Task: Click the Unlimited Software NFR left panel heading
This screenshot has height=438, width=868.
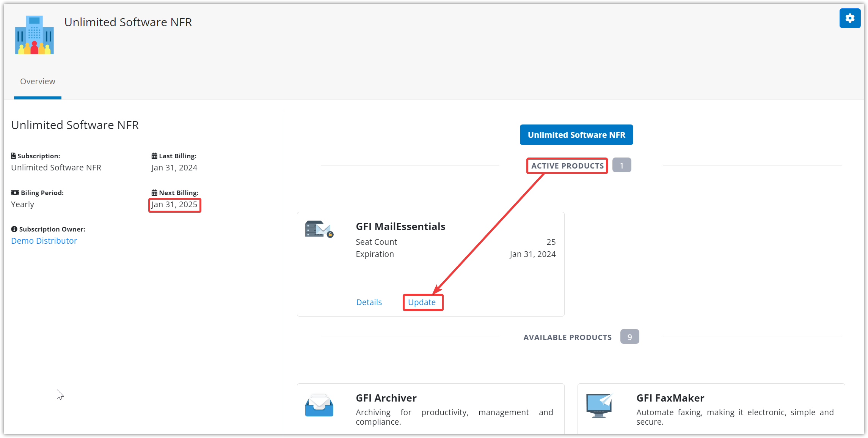Action: click(x=75, y=125)
